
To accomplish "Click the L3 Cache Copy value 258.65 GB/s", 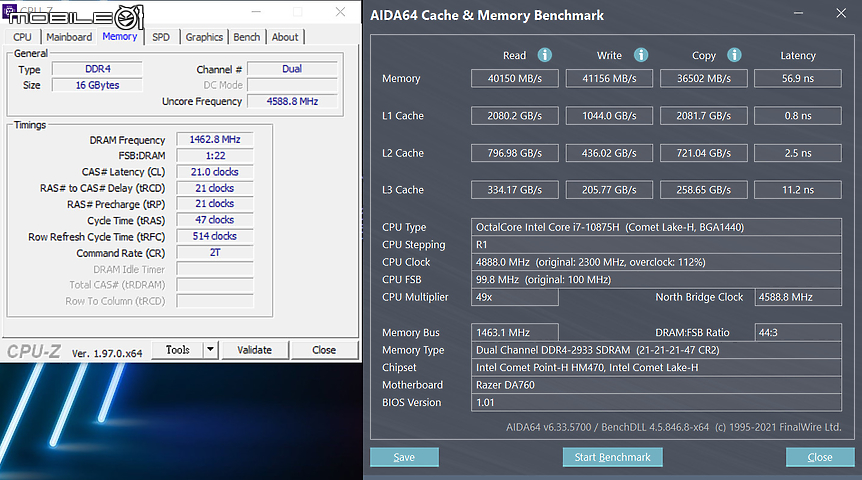I will click(704, 190).
